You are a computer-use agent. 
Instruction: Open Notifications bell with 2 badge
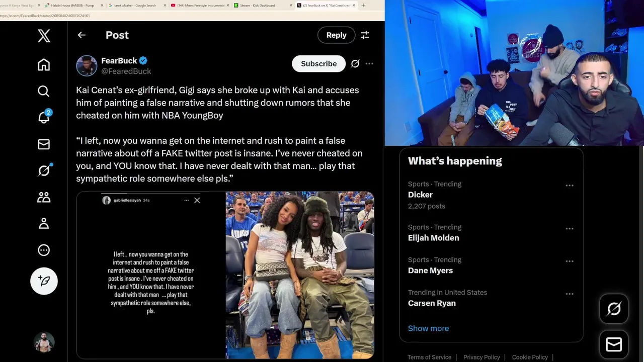coord(44,117)
